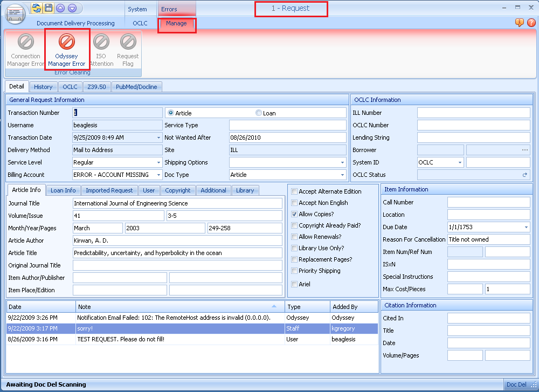Click the Request Flag icon
539x392 pixels.
[128, 42]
